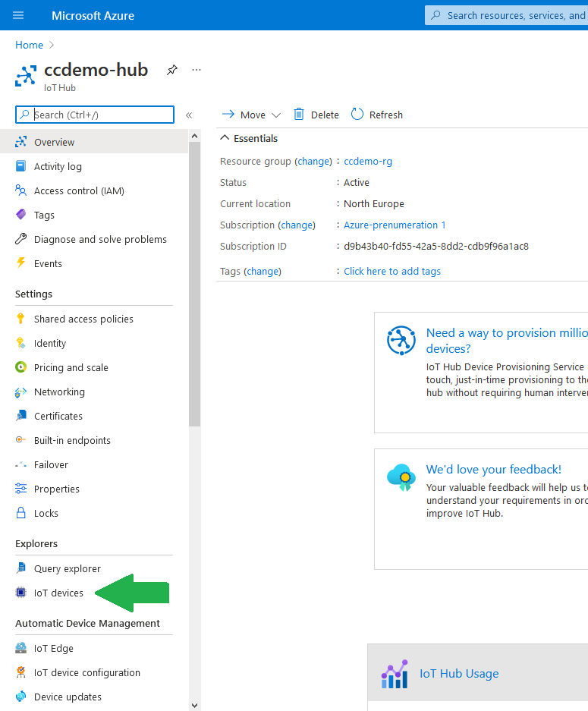Click the sidebar scrollbar down arrow
The width and height of the screenshot is (588, 711).
point(194,705)
